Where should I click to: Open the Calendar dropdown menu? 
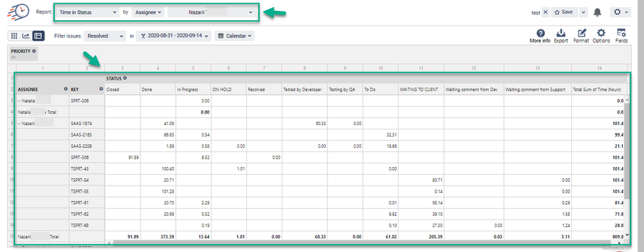(x=234, y=36)
